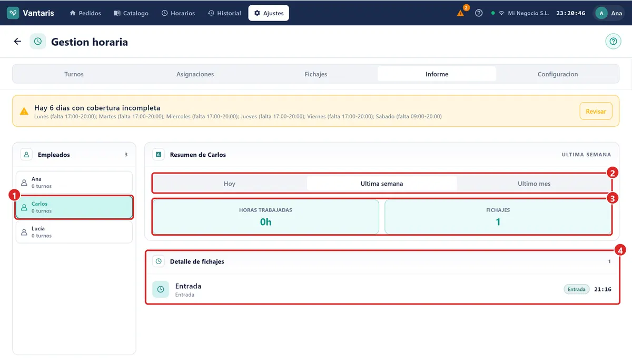Click the warning triangle in the coverage alert

click(x=24, y=112)
